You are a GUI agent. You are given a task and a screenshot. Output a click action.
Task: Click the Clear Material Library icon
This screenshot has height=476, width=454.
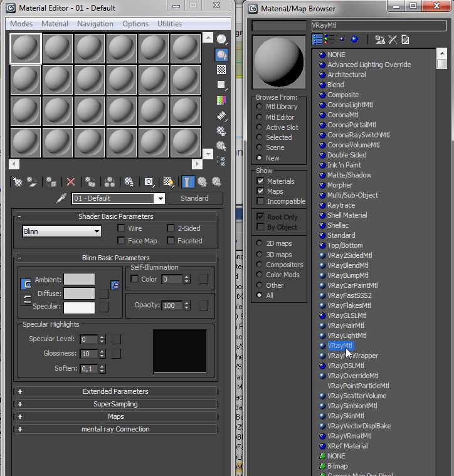point(406,40)
